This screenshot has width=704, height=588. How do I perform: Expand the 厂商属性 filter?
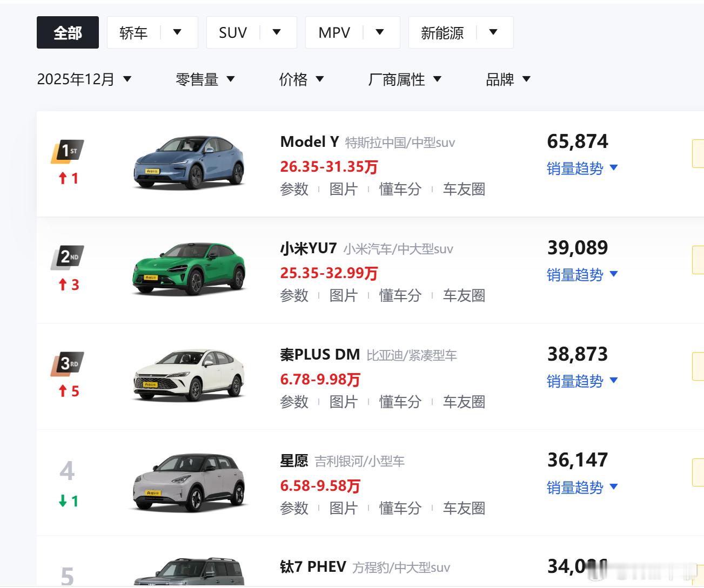405,79
